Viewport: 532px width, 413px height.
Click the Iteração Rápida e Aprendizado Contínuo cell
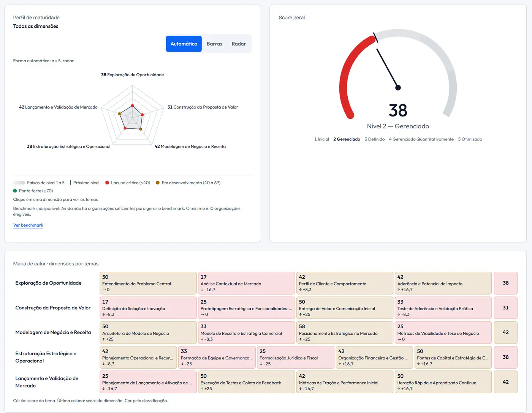(x=443, y=382)
